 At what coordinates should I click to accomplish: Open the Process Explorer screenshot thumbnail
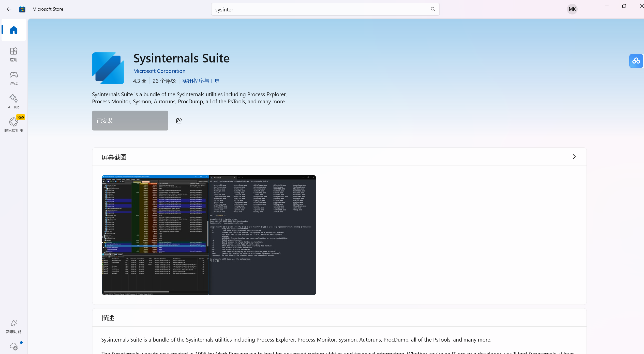tap(209, 235)
